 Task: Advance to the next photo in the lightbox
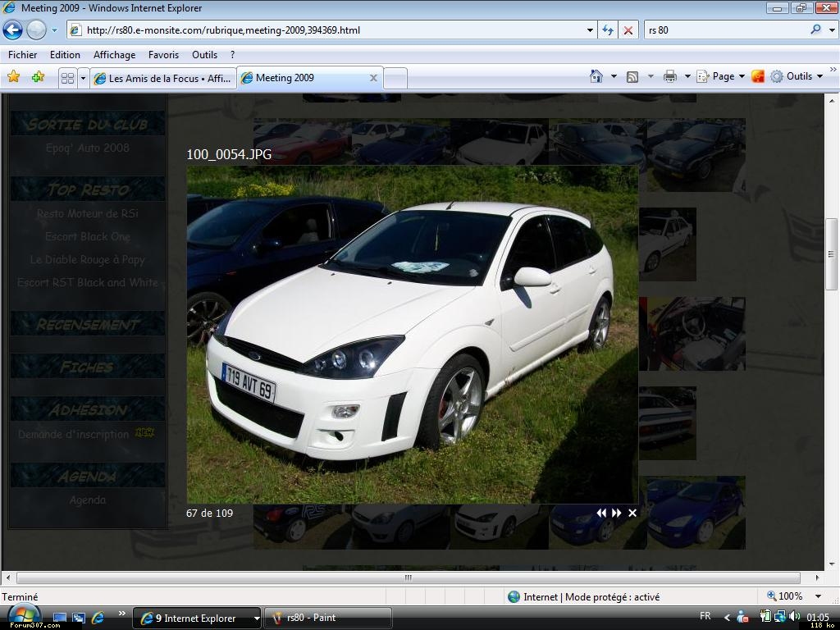(x=616, y=513)
